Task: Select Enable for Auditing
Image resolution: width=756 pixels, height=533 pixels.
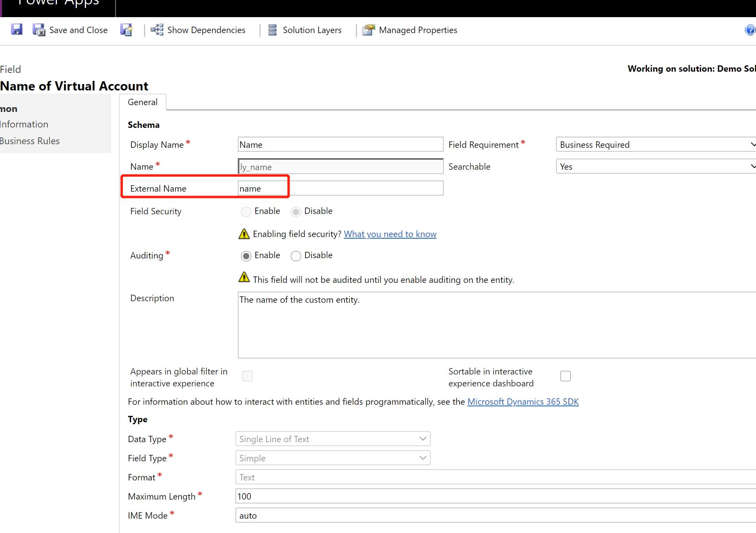Action: tap(246, 256)
